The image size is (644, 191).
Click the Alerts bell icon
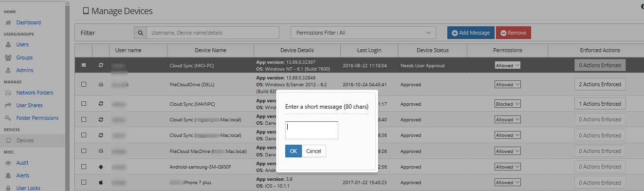8,175
